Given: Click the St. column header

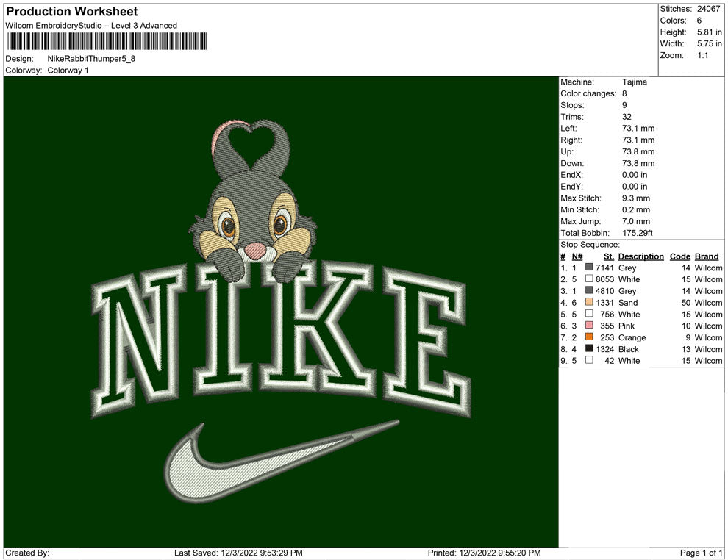Looking at the screenshot, I should 609,256.
